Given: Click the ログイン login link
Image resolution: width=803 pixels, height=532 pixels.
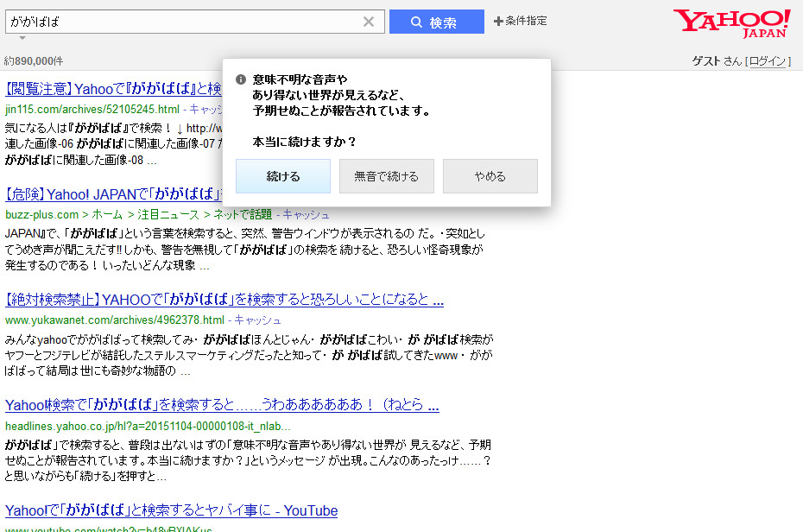Looking at the screenshot, I should click(x=767, y=61).
